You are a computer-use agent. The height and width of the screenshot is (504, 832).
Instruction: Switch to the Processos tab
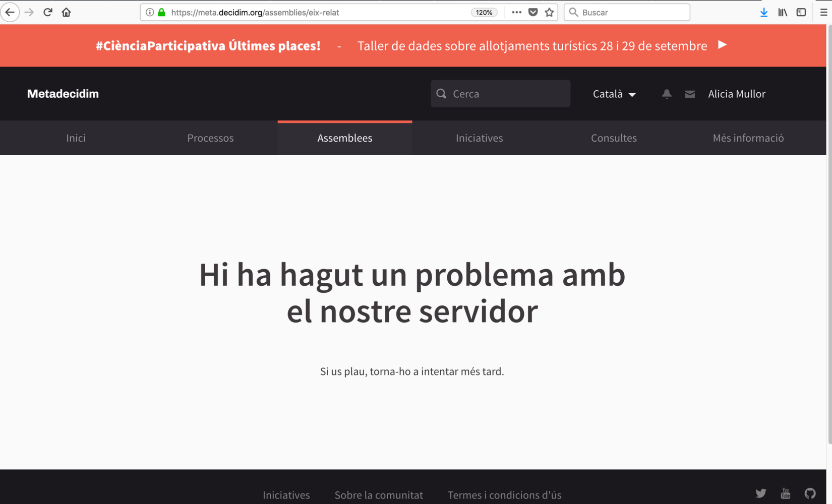[x=210, y=138]
